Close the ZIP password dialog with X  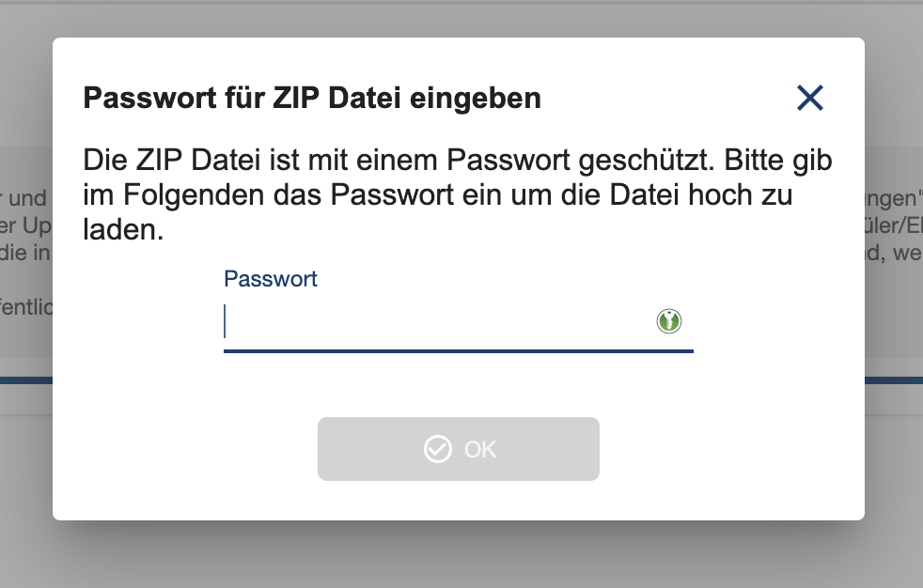810,98
